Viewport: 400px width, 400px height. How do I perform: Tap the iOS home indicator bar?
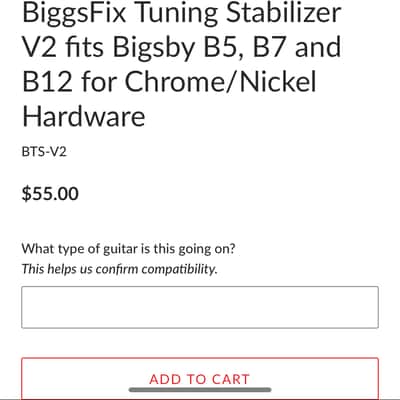(200, 390)
